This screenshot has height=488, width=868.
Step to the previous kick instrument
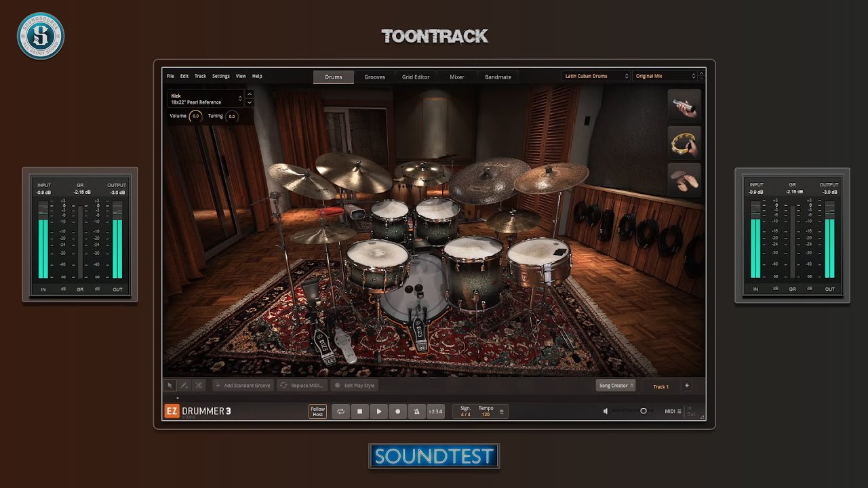click(250, 94)
